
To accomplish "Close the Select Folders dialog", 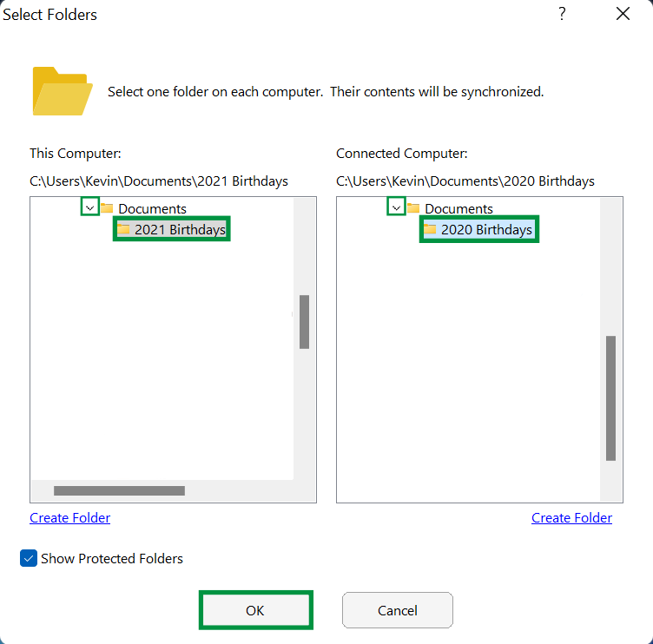I will click(x=623, y=14).
